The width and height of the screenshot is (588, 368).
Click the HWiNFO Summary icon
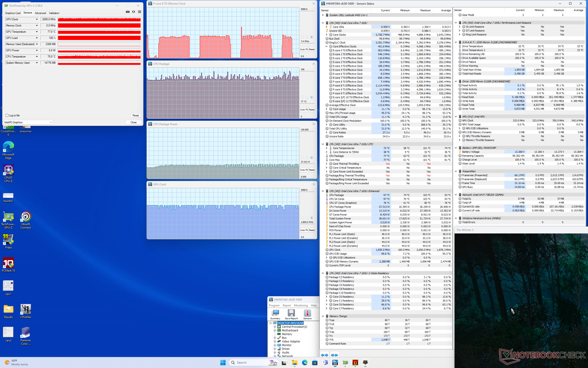pyautogui.click(x=275, y=313)
